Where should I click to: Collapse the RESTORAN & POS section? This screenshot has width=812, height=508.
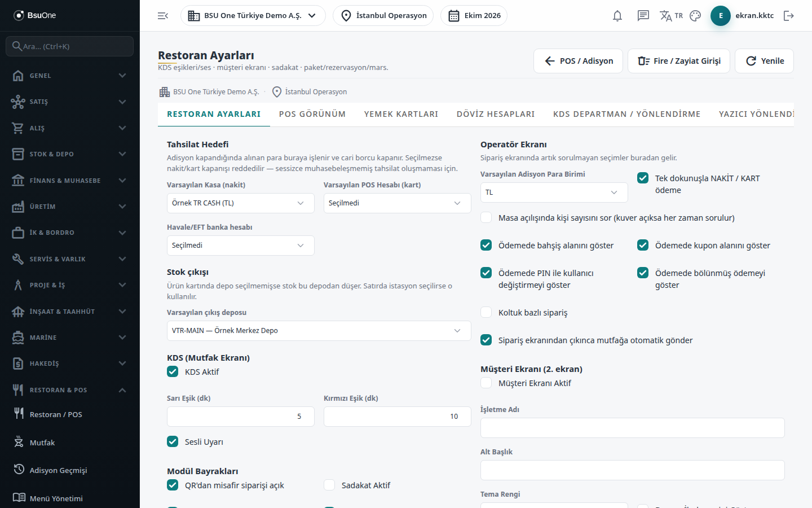70,390
